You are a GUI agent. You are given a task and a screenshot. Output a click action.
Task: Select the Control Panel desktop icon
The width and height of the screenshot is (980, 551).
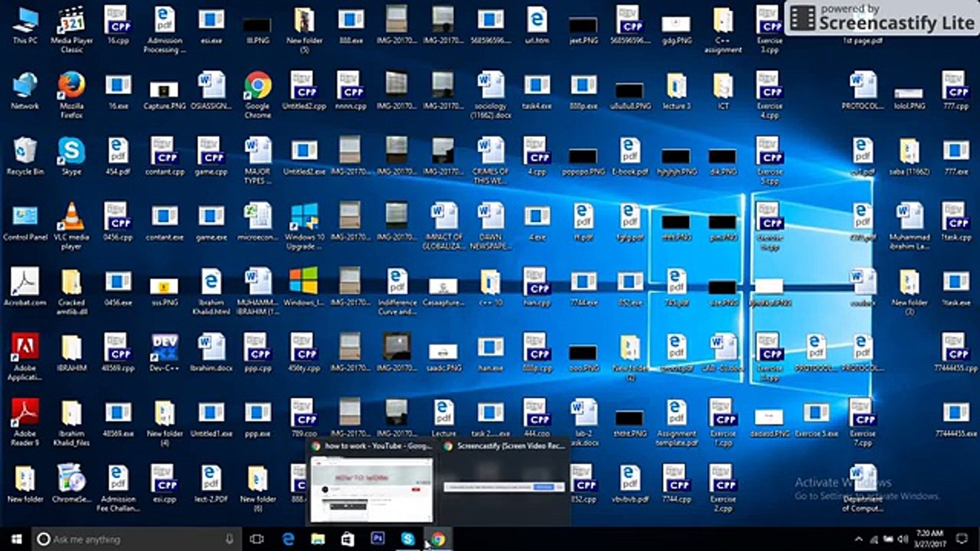(25, 217)
